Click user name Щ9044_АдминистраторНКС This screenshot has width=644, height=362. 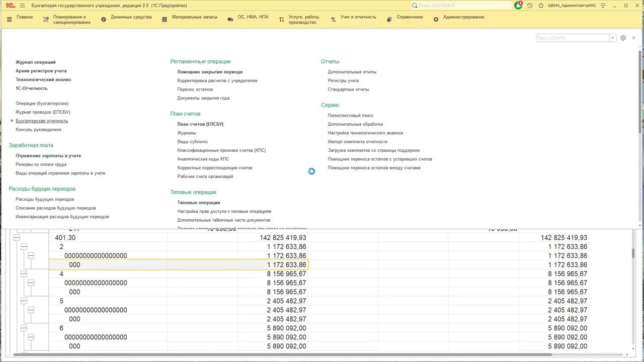(x=572, y=6)
